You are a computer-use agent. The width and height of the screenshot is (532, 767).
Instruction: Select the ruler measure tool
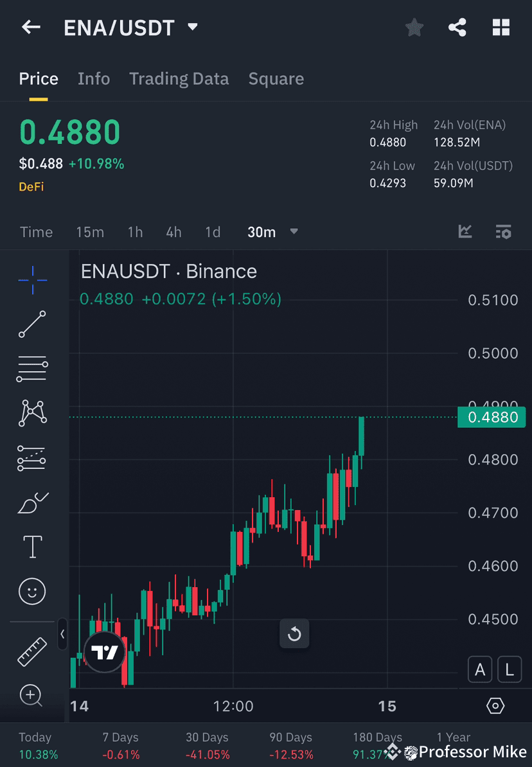32,651
